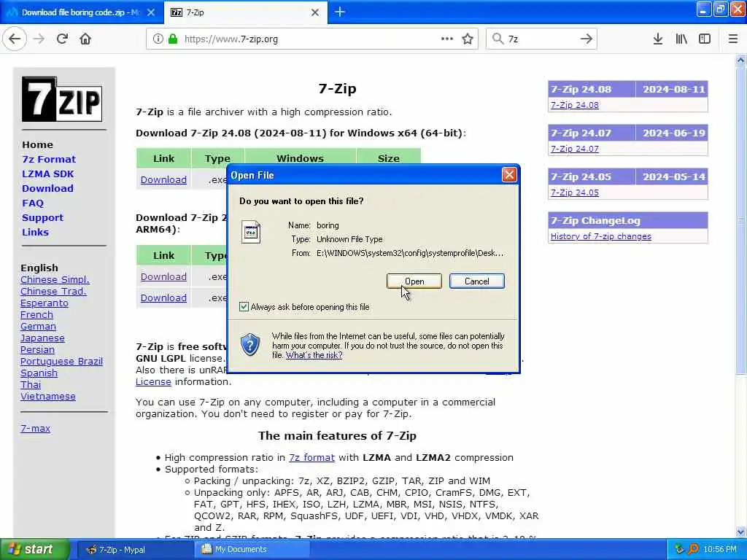Open site information icon in address bar
The image size is (747, 560).
pos(158,39)
